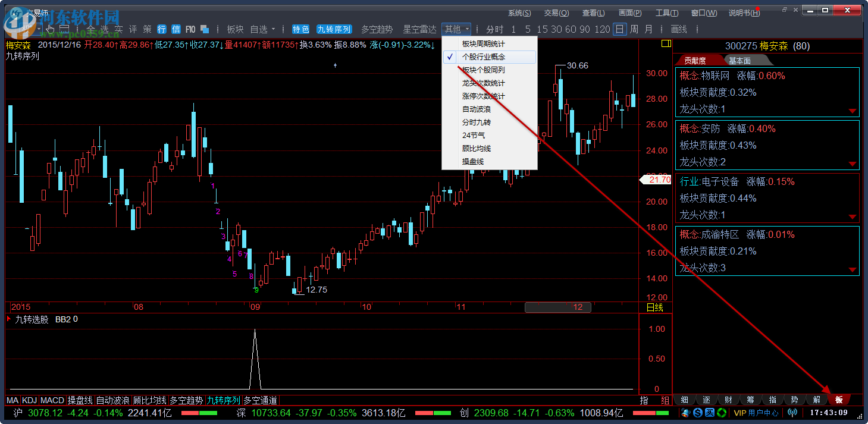
Task: Open the 自选 dropdown arrow
Action: 273,29
